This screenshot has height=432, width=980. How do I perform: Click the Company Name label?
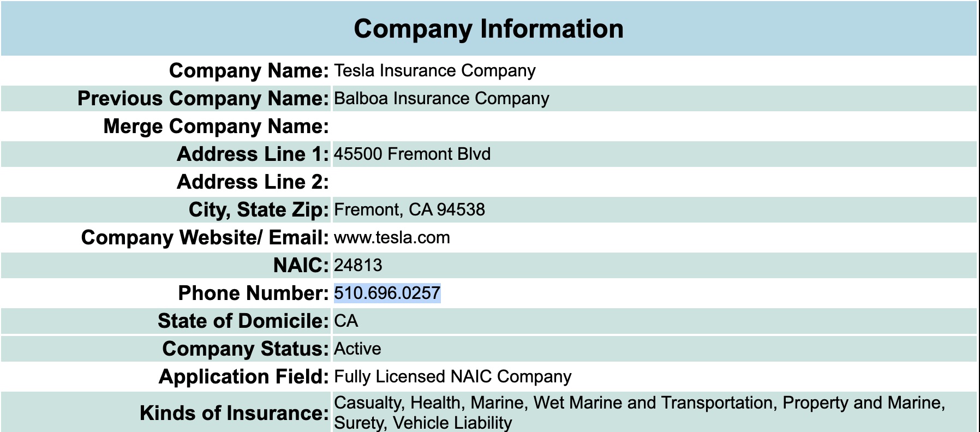249,70
